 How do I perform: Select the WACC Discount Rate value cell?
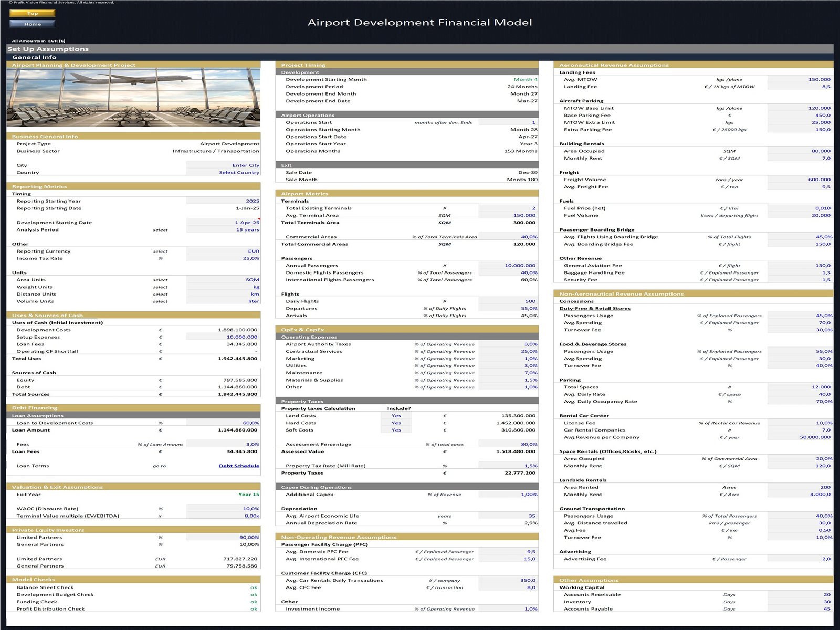coord(223,509)
